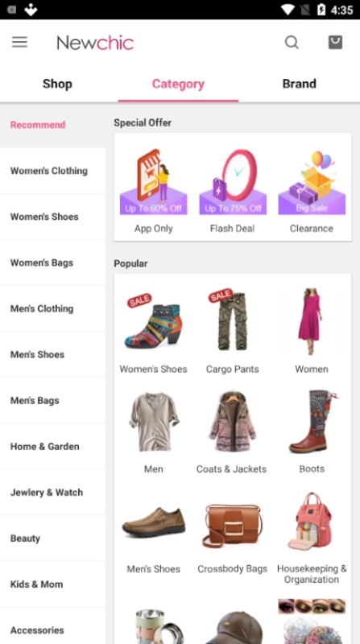Go to Jewlery & Watch category

click(52, 493)
